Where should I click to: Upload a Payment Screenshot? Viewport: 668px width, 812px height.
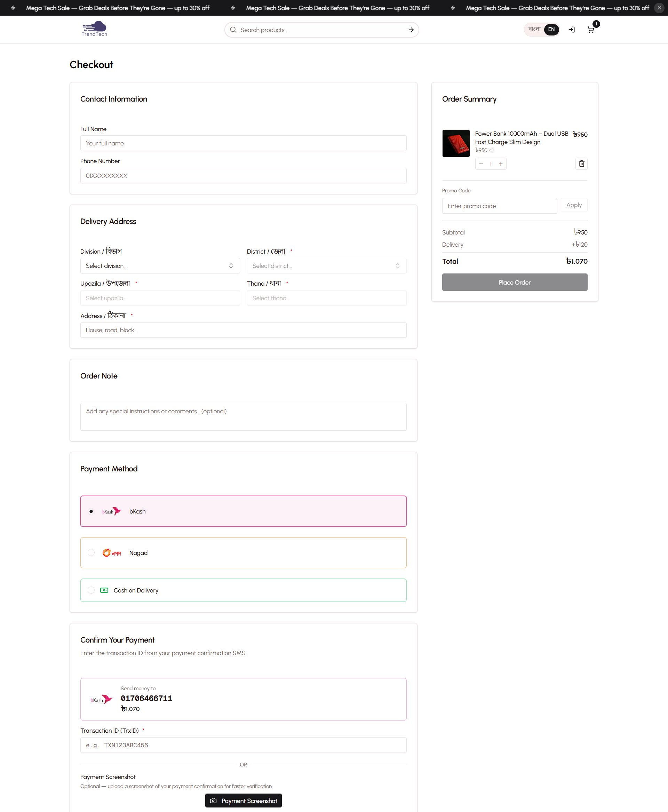coord(243,800)
